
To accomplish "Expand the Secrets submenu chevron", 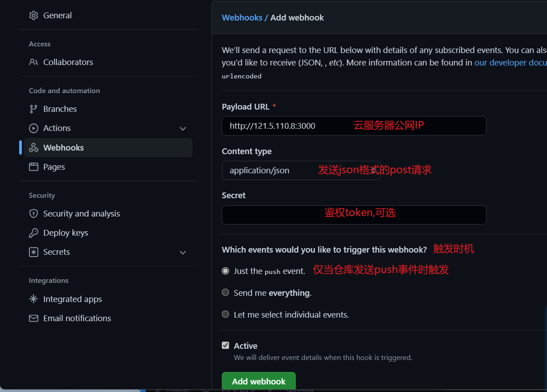I will 183,253.
